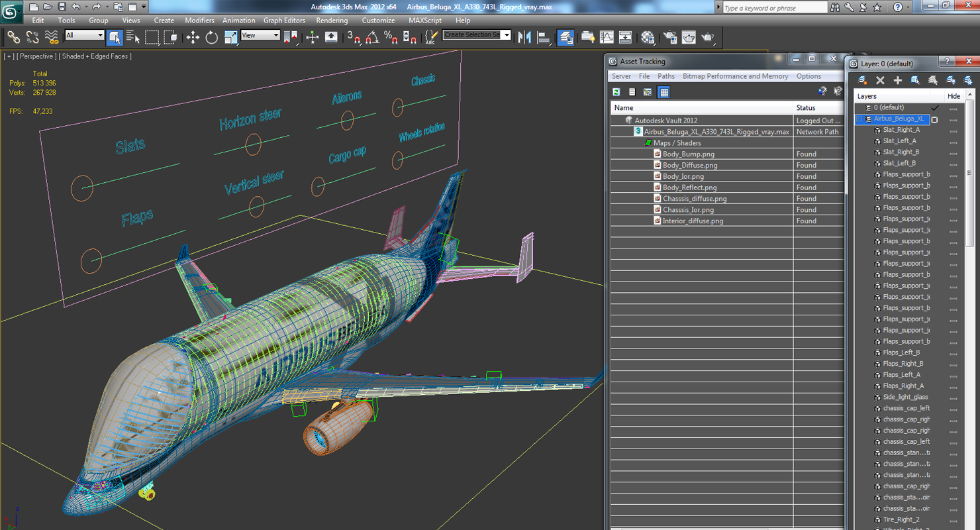This screenshot has height=530, width=980.
Task: Open the selection filter All dropdown
Action: (84, 35)
